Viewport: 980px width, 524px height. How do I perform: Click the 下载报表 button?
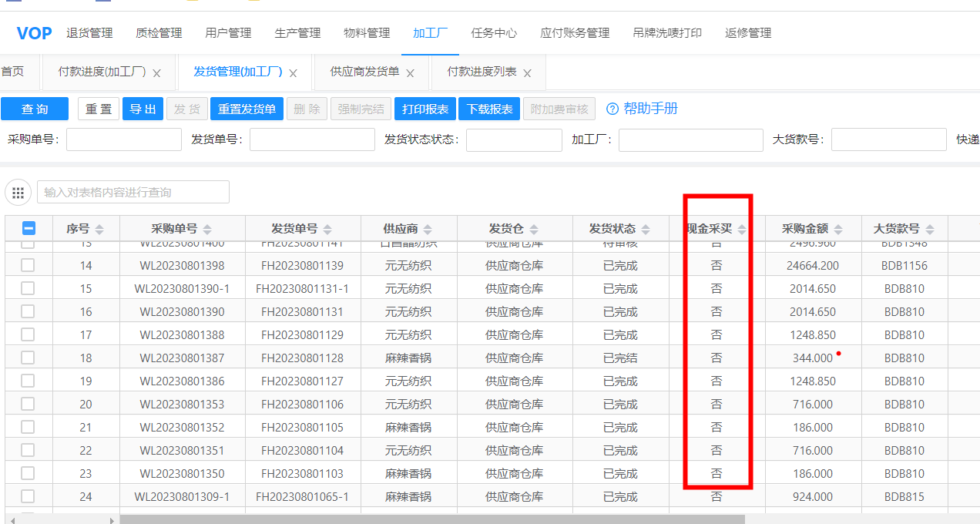click(489, 109)
